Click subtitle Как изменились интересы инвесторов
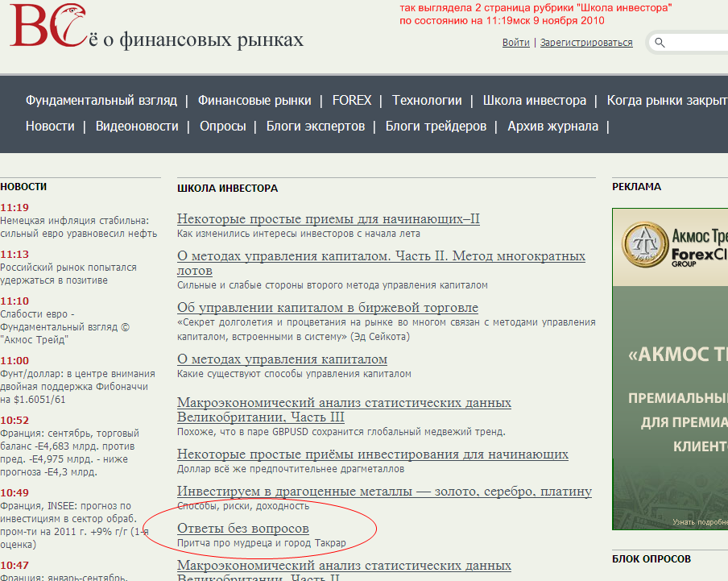Image resolution: width=728 pixels, height=581 pixels. point(299,234)
